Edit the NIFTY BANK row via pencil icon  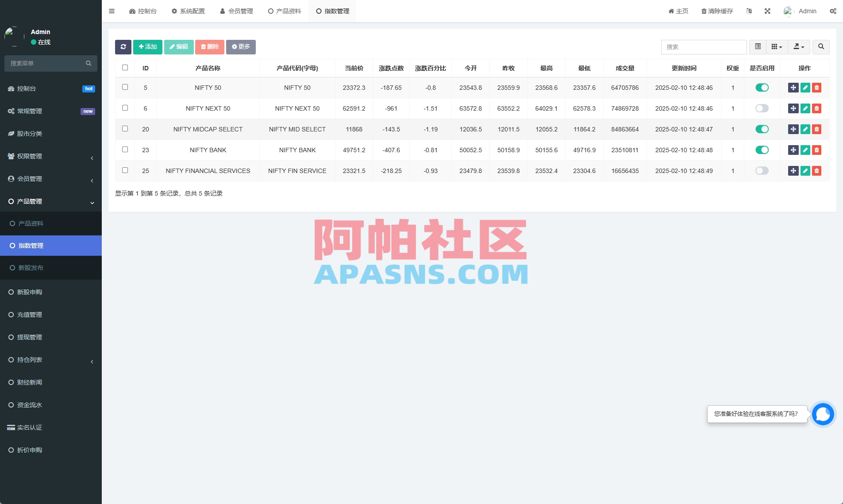click(x=804, y=150)
